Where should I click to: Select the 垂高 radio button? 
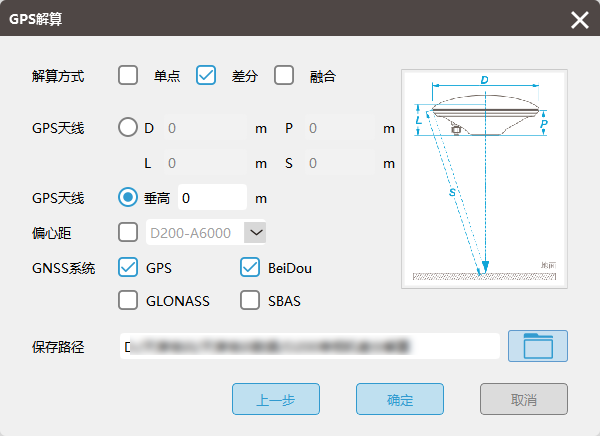pyautogui.click(x=129, y=197)
